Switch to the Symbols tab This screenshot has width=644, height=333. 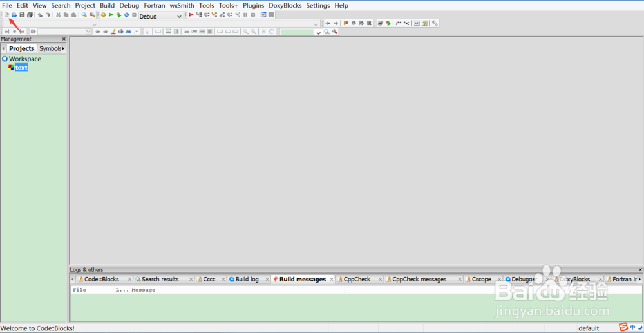pos(50,48)
